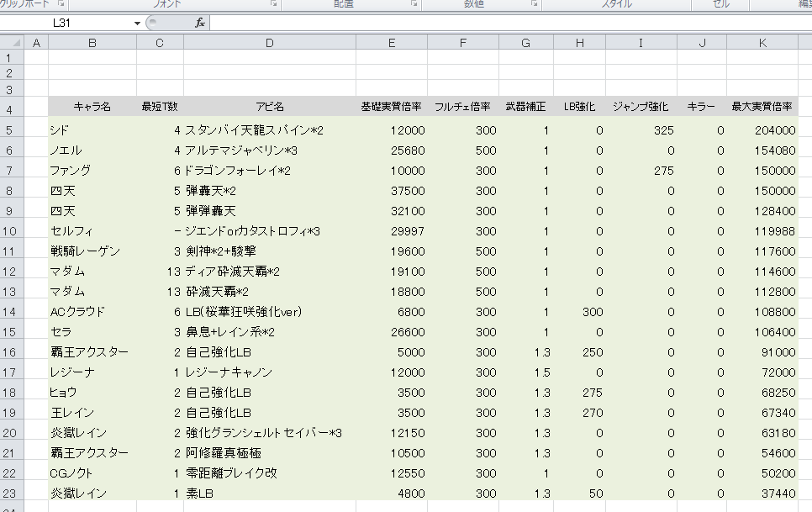812x512 pixels.
Task: Select column D header
Action: click(270, 44)
